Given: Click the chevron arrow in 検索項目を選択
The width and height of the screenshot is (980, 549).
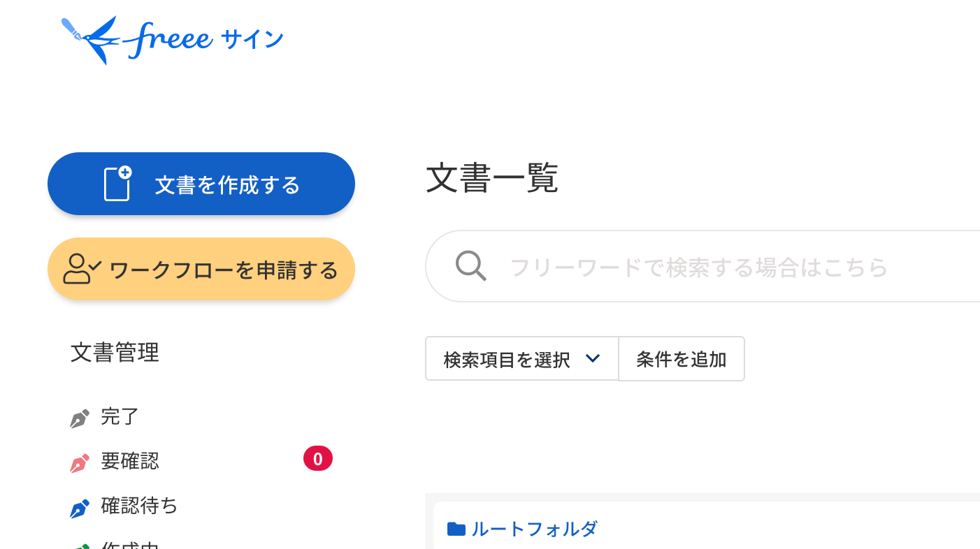Looking at the screenshot, I should (593, 359).
